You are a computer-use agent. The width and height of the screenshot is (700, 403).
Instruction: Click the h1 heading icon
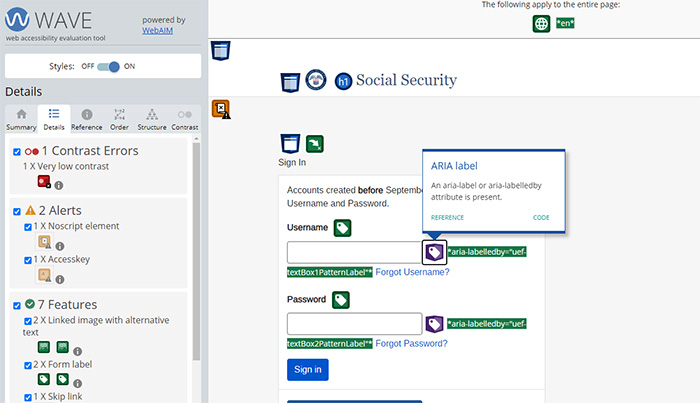[343, 81]
